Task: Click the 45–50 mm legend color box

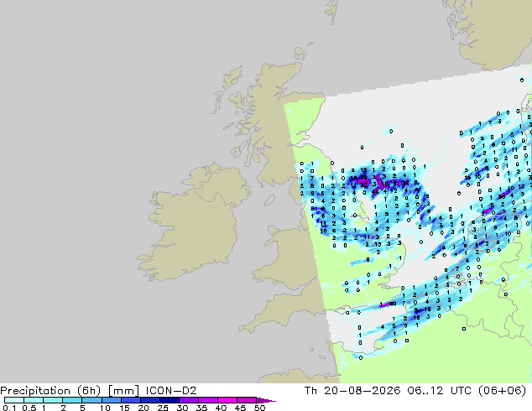Action: point(247,400)
